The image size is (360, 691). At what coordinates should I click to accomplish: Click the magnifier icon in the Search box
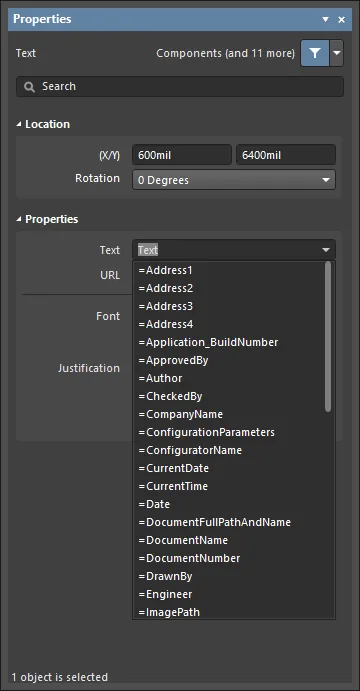(x=30, y=87)
